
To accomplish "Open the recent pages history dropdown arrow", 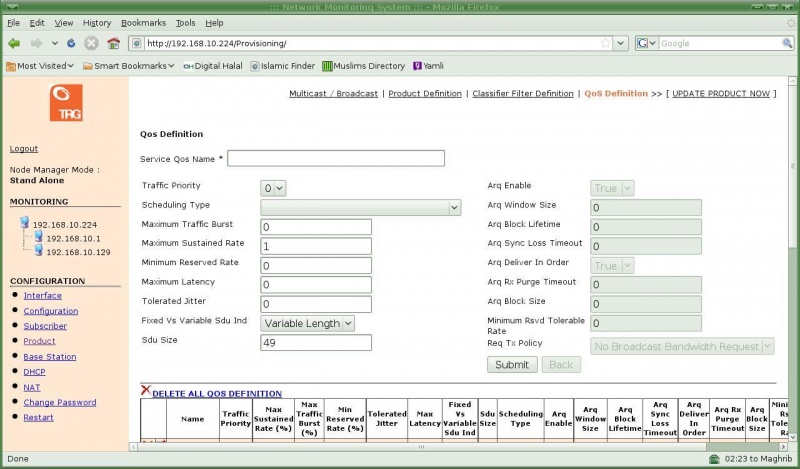I will (55, 43).
